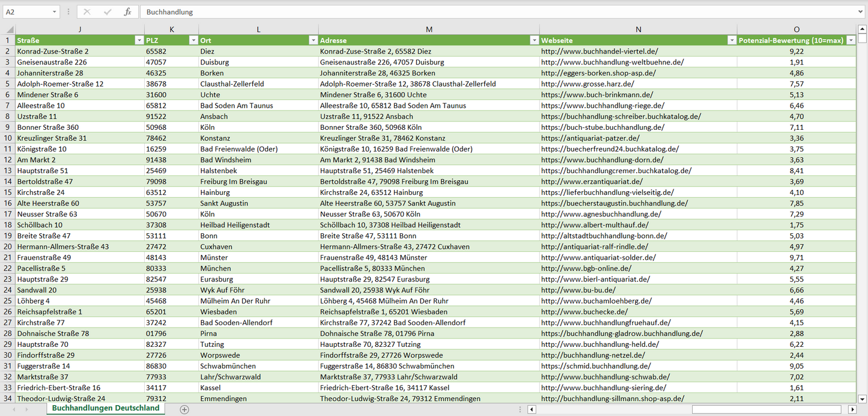Open the Webseite column filter dropdown

point(731,40)
